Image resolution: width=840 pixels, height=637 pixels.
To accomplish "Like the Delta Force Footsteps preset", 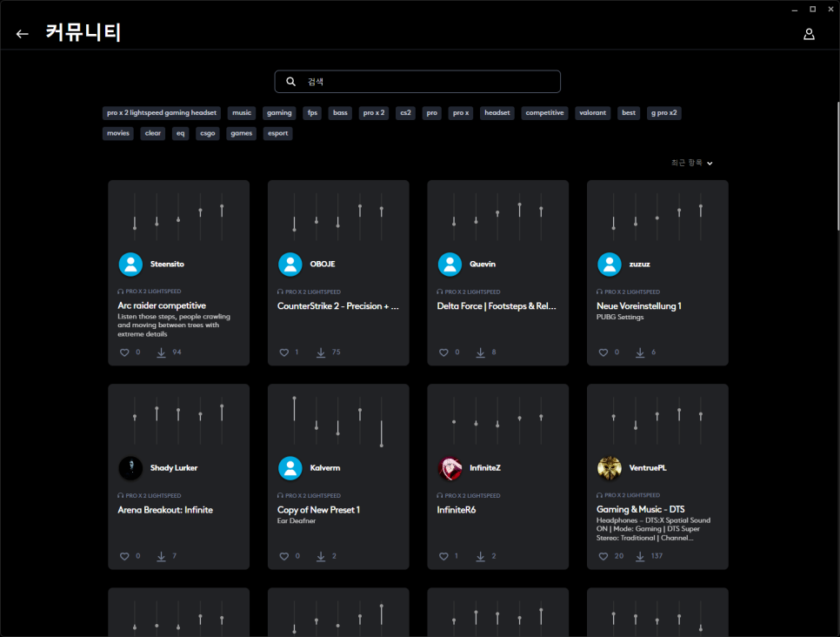I will [443, 352].
